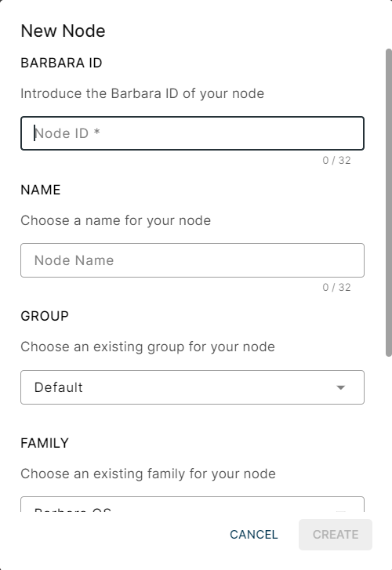Click the Node Name character counter '0 / 32'
Viewport: 392px width, 570px height.
click(336, 287)
